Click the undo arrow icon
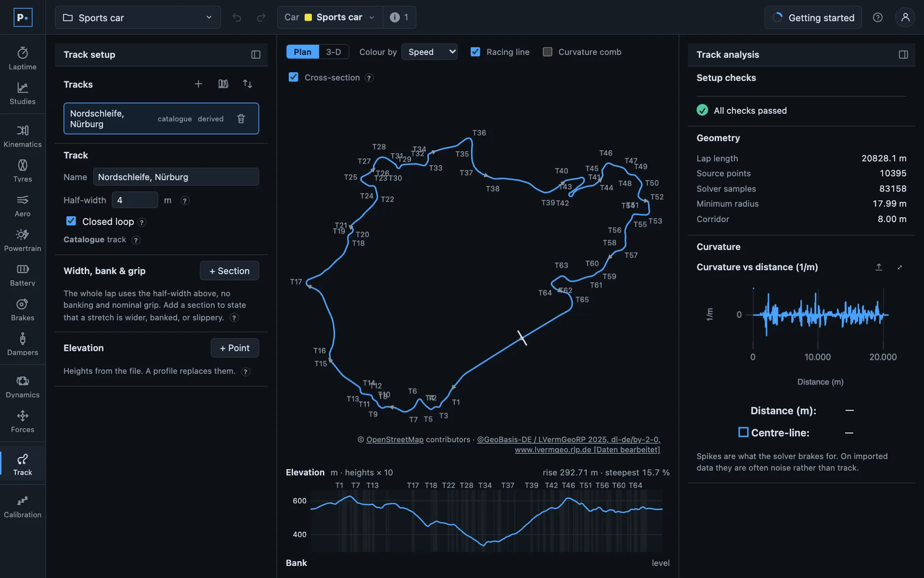 tap(237, 17)
